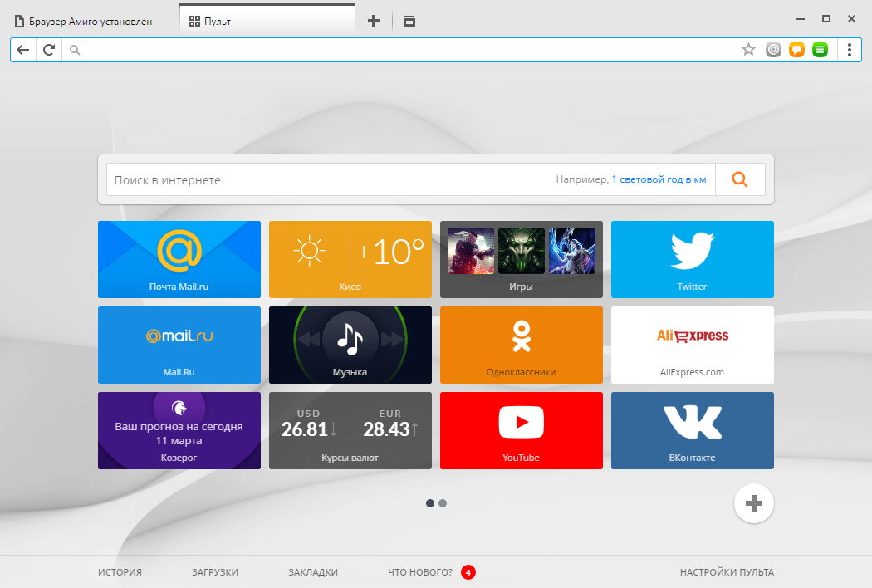Open the Twitter tile
This screenshot has width=872, height=588.
coord(693,259)
